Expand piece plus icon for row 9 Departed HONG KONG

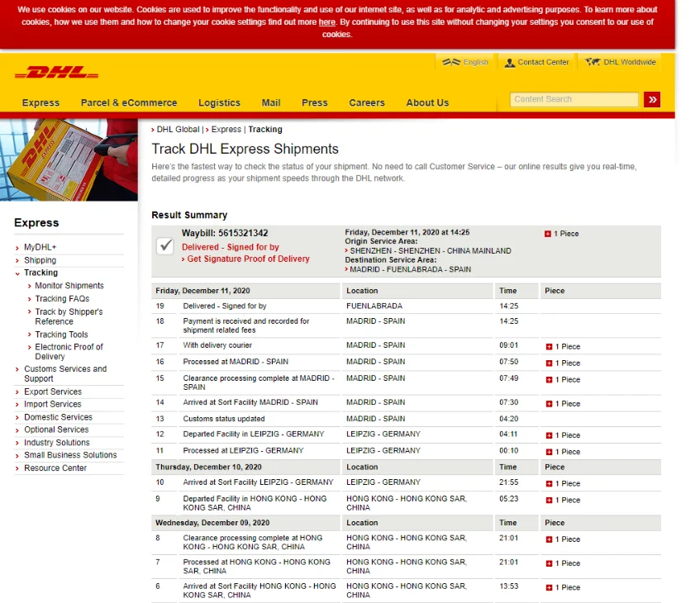549,501
